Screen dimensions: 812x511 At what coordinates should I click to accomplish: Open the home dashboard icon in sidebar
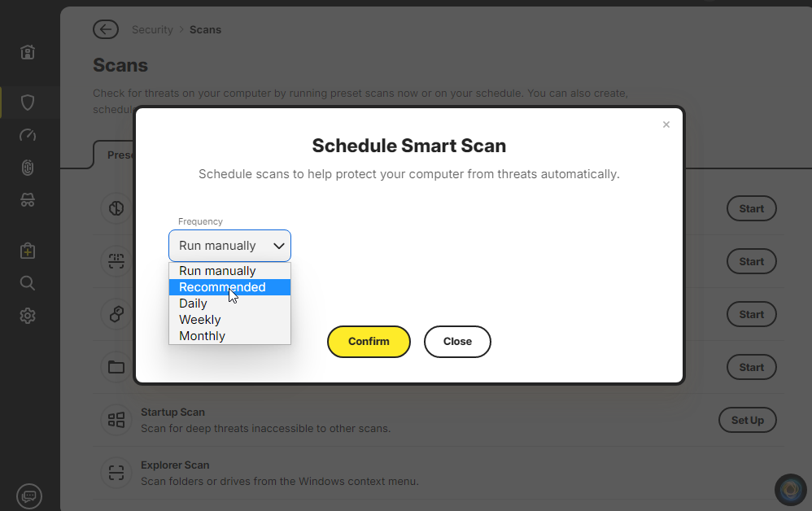[x=28, y=52]
